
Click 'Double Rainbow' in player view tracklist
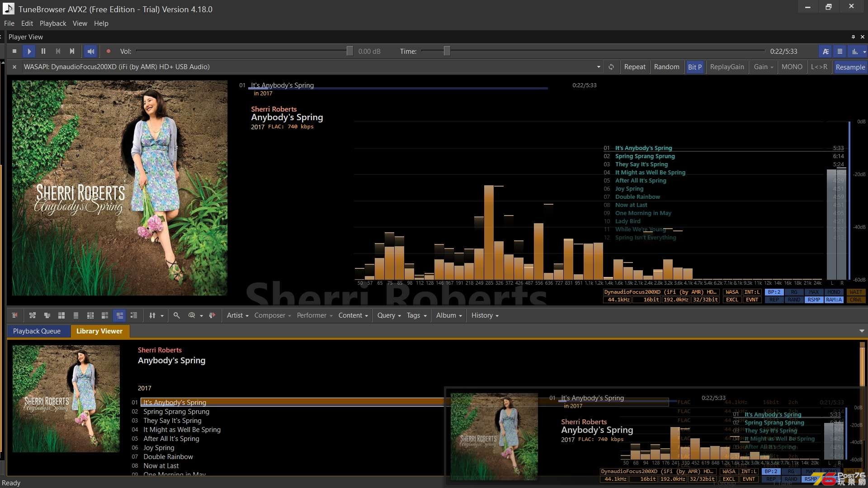click(637, 197)
